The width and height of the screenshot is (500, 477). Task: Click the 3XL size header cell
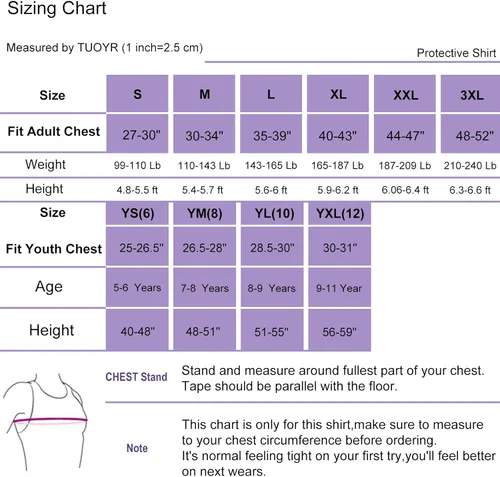tap(470, 94)
